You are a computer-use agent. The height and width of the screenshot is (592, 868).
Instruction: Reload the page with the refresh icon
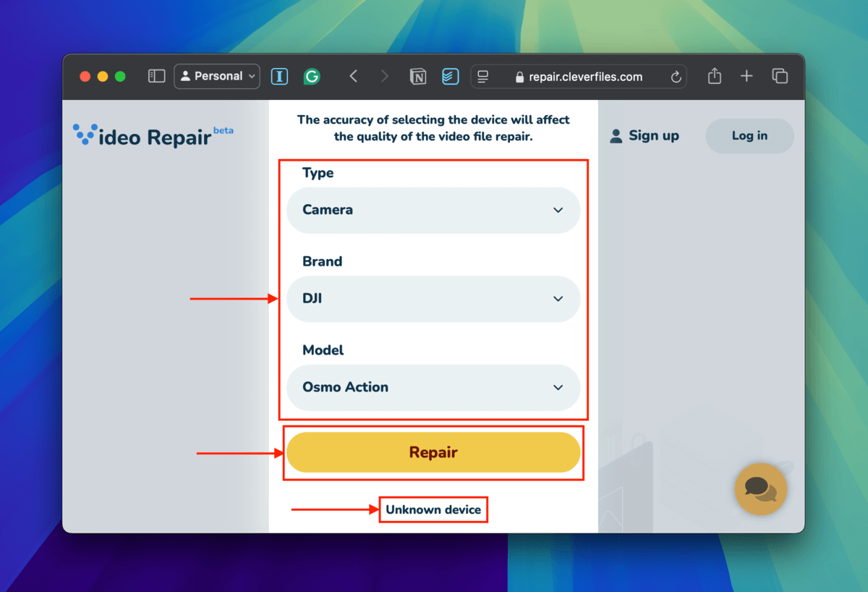click(x=676, y=77)
